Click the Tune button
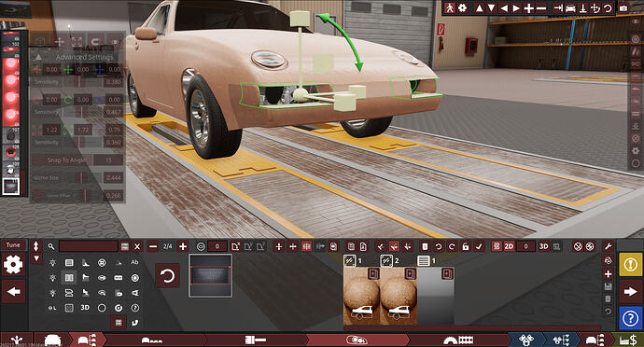644x347 pixels. (13, 245)
